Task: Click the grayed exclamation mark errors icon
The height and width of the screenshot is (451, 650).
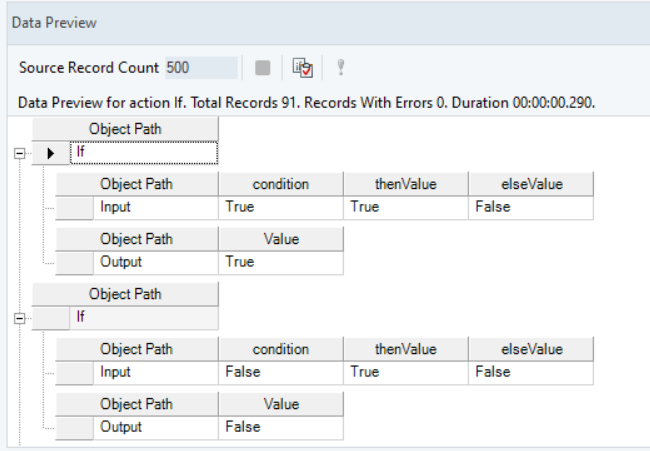Action: pos(340,68)
